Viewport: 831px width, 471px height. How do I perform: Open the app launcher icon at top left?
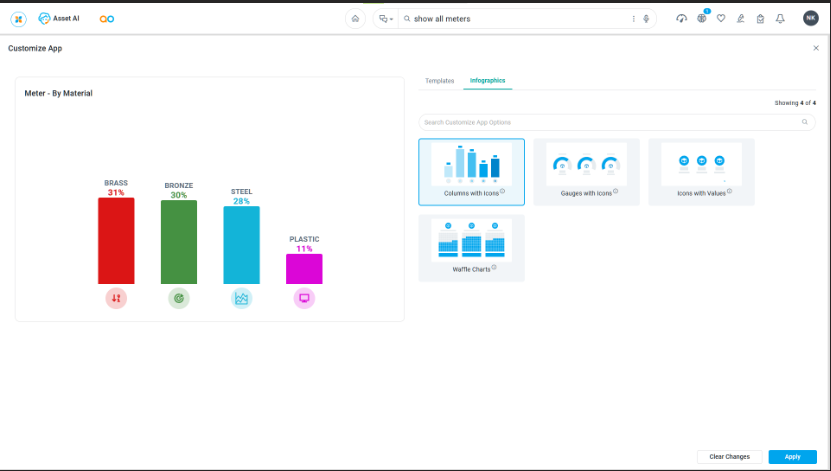tap(18, 19)
